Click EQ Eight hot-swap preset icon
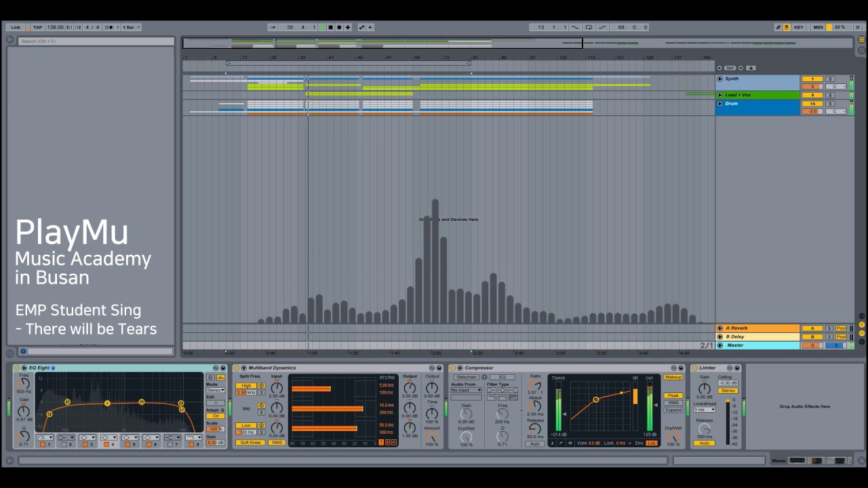The image size is (868, 488). pyautogui.click(x=216, y=368)
